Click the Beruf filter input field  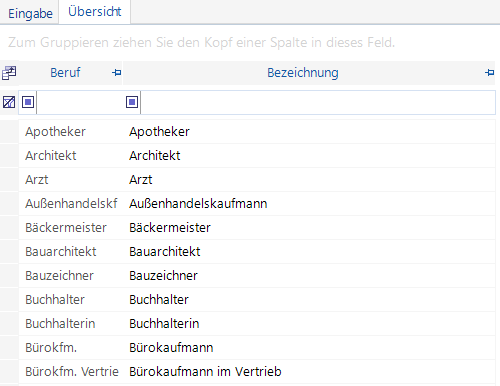click(80, 102)
